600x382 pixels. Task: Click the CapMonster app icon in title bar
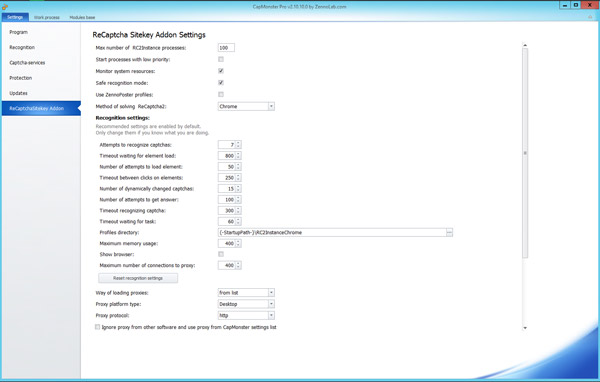[5, 7]
